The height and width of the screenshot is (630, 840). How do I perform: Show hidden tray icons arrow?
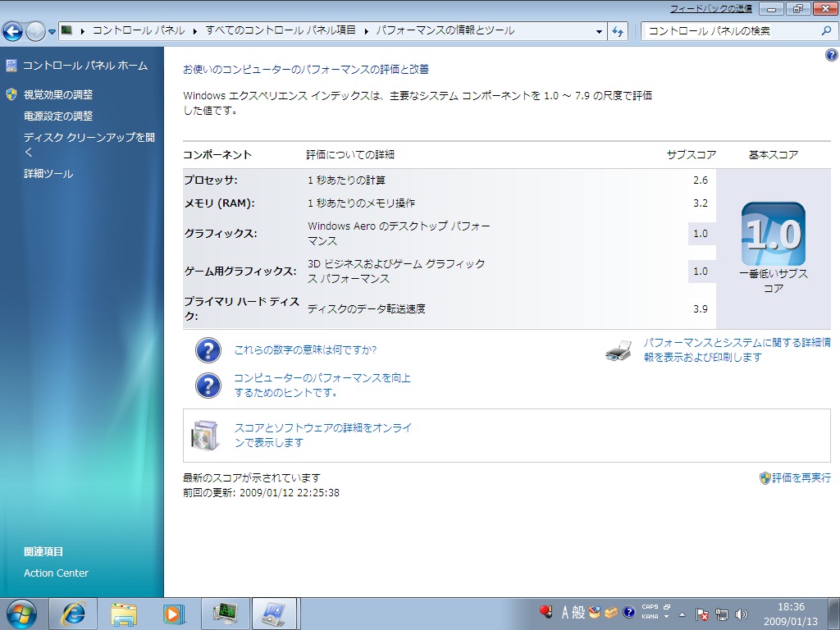682,614
